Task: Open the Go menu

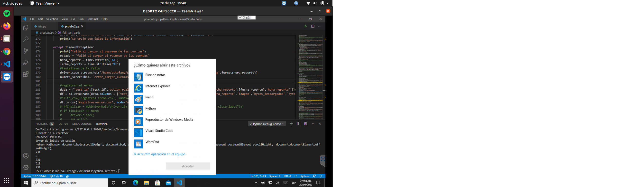Action: pos(73,19)
